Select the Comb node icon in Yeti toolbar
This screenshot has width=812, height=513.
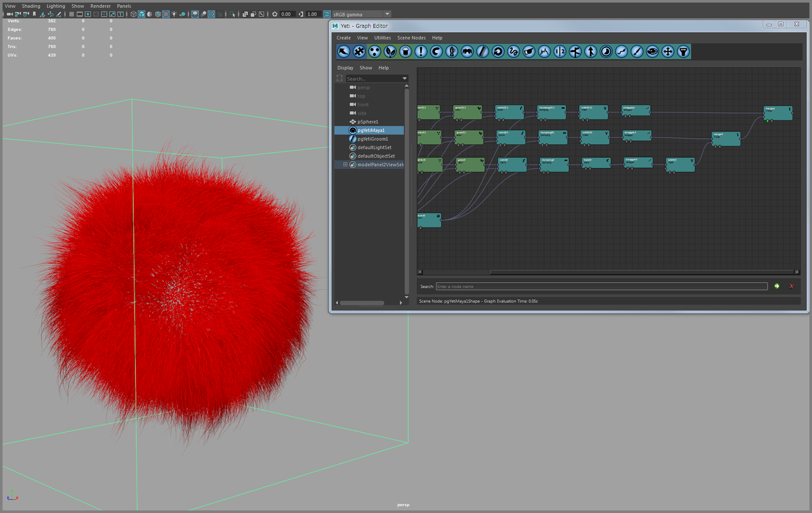click(x=483, y=51)
